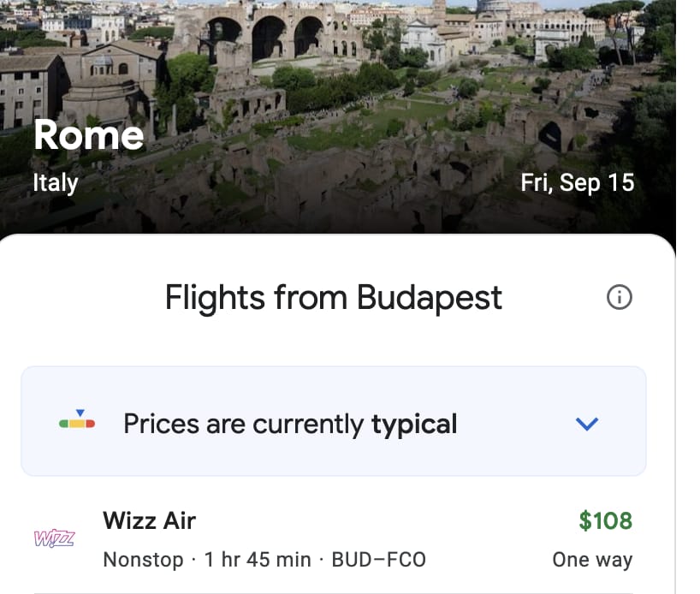Click the BUD–FCO route text
This screenshot has width=700, height=594.
pyautogui.click(x=378, y=560)
